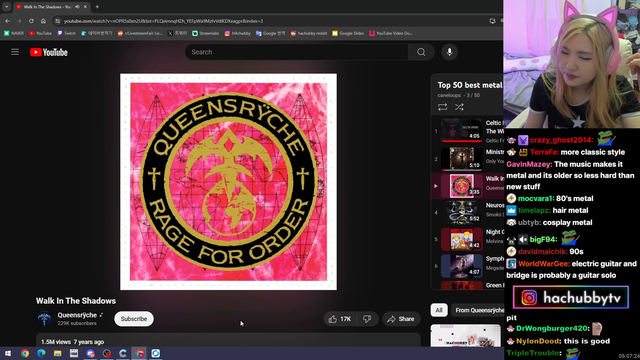Go back in browser history
The image size is (640, 360).
point(7,21)
